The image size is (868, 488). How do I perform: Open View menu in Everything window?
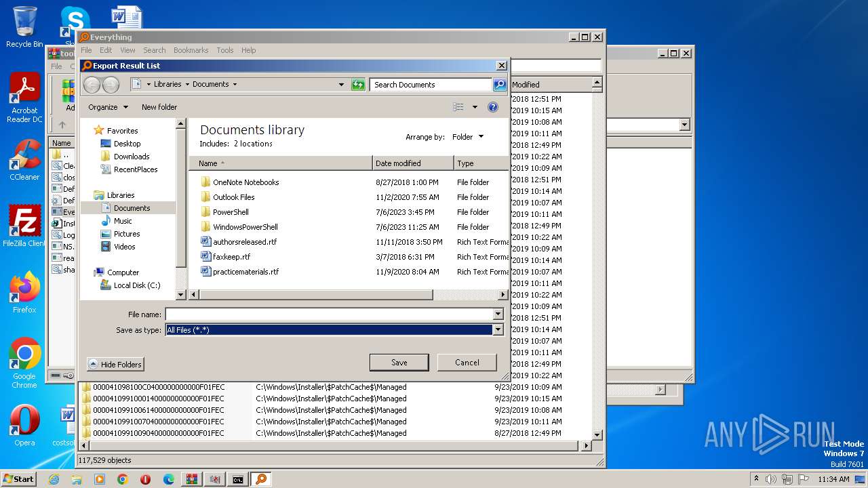click(127, 50)
